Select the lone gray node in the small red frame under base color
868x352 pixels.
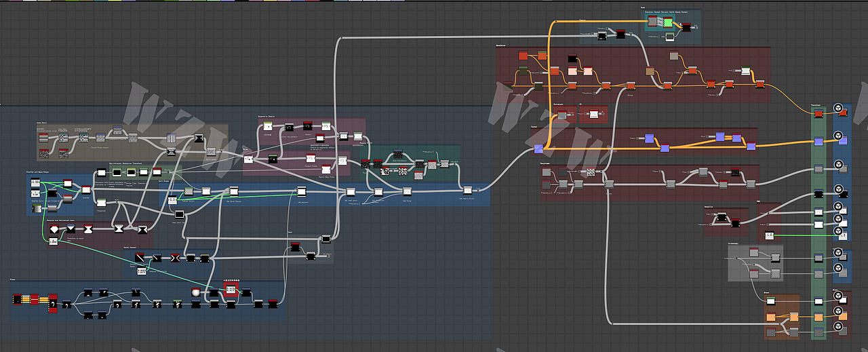(561, 114)
